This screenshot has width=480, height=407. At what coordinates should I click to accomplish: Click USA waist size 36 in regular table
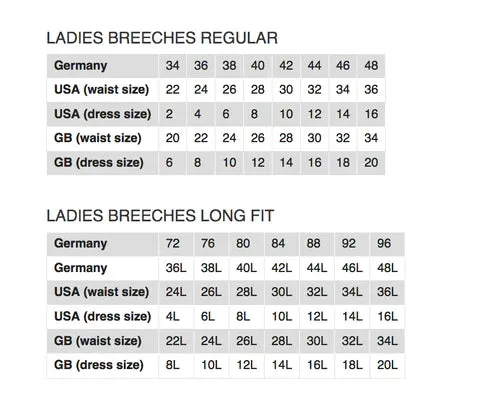point(371,90)
